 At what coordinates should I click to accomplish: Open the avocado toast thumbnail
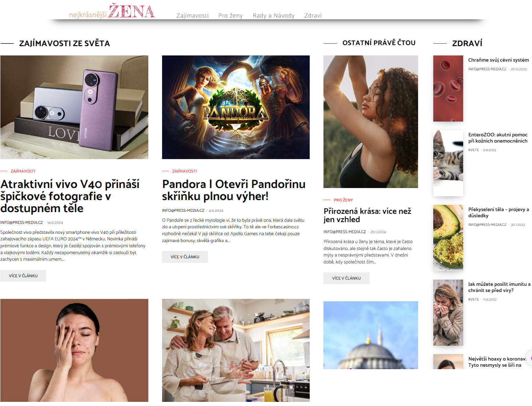point(448,238)
